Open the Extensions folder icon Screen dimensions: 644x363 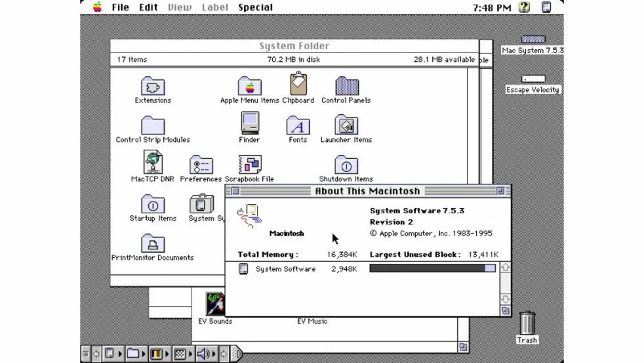pos(153,86)
